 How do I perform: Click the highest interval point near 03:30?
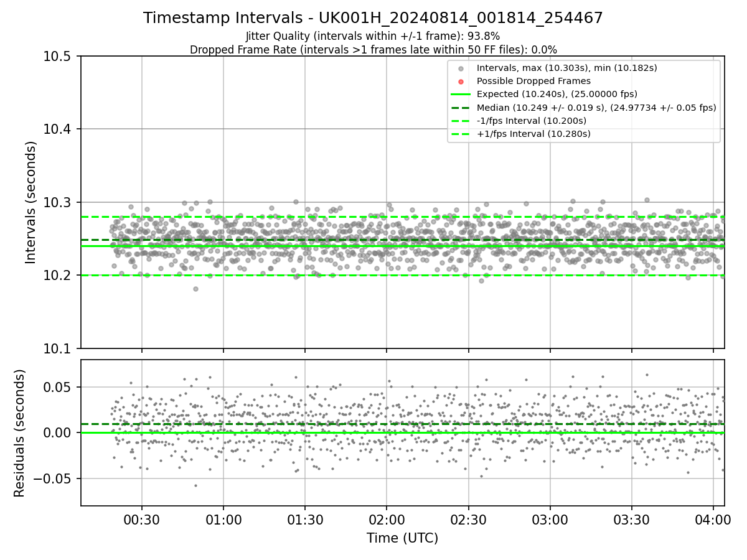pos(647,200)
